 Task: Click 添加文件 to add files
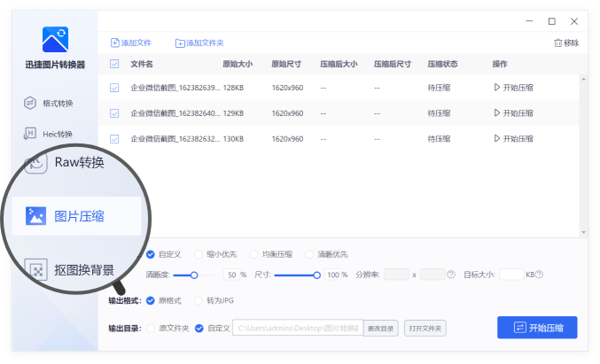[x=131, y=43]
